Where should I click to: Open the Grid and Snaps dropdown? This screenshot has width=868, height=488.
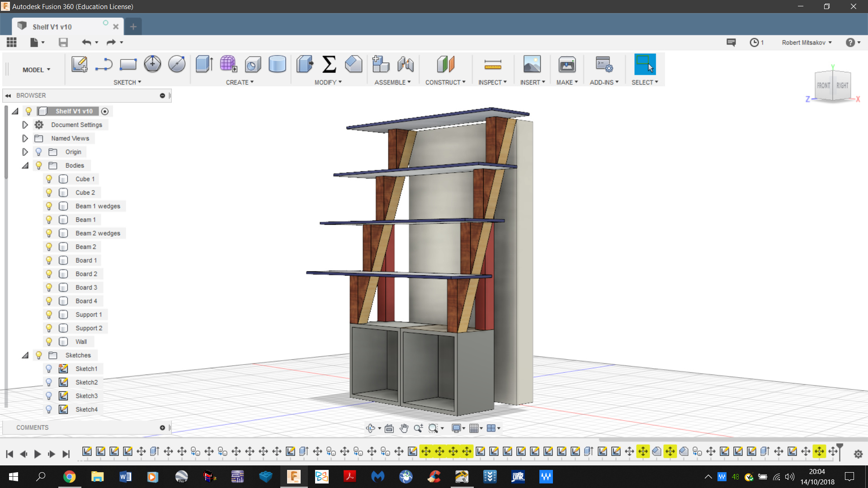tap(476, 428)
